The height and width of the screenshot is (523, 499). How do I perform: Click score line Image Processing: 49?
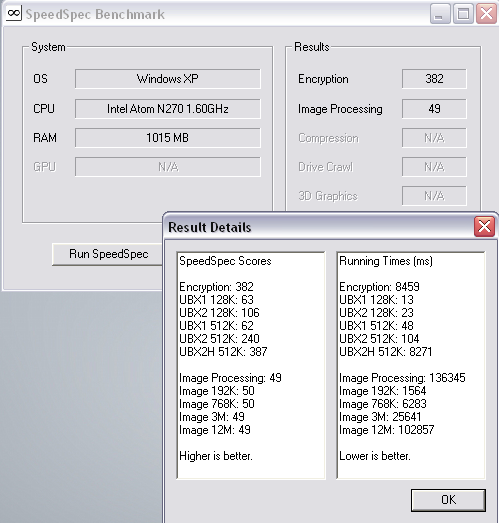pyautogui.click(x=230, y=378)
